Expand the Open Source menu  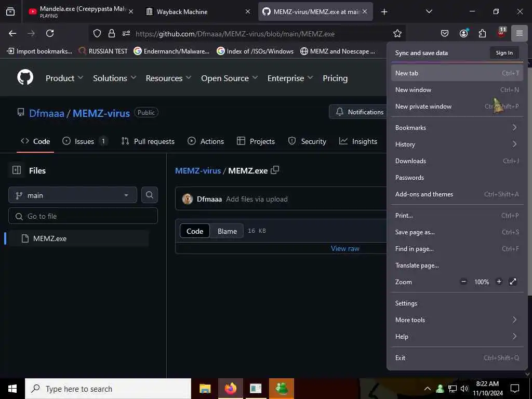pyautogui.click(x=229, y=78)
